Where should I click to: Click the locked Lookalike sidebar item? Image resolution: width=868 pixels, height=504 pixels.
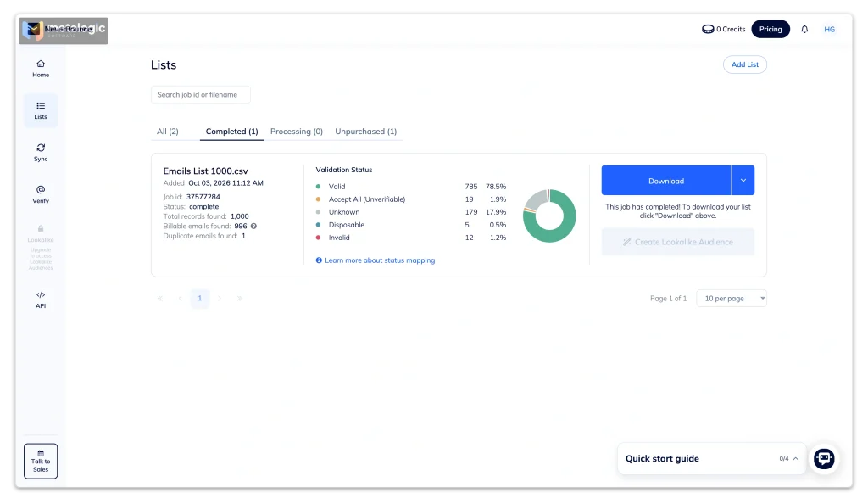click(x=41, y=247)
